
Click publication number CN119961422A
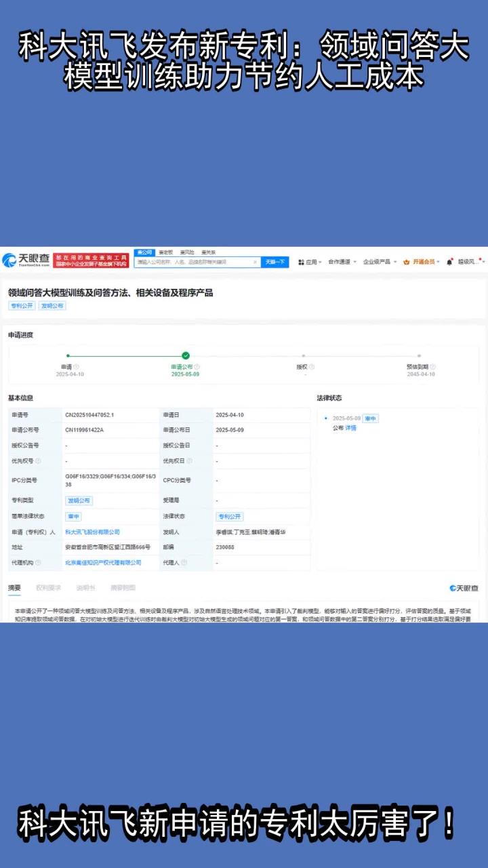tap(84, 430)
